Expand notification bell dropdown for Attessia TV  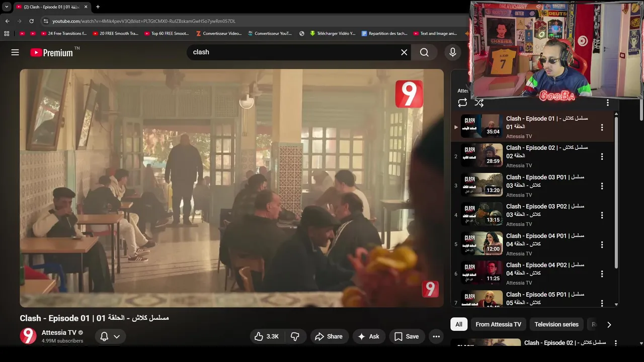110,336
